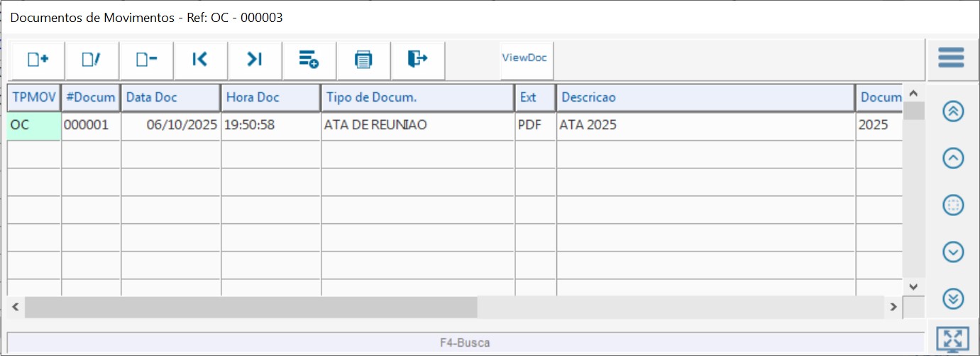Screen dimensions: 980x356
Task: Click the horizontal scrollbar thumb
Action: click(x=252, y=307)
